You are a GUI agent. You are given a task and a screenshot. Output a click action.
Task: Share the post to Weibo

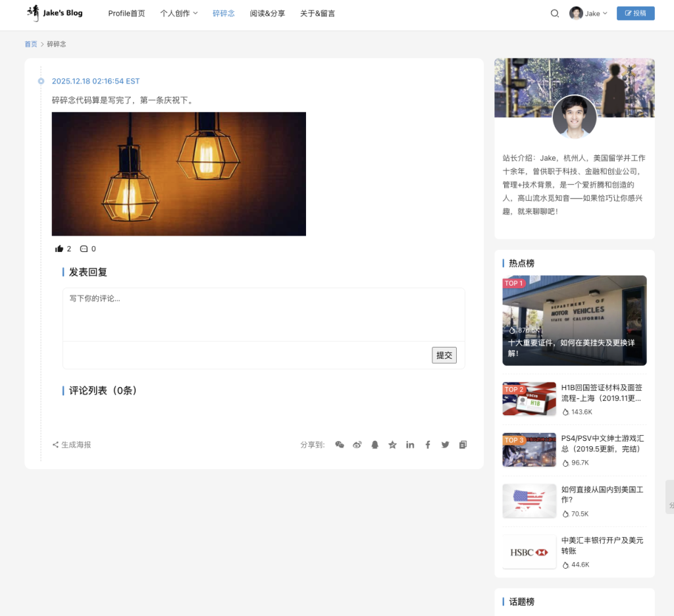[357, 444]
